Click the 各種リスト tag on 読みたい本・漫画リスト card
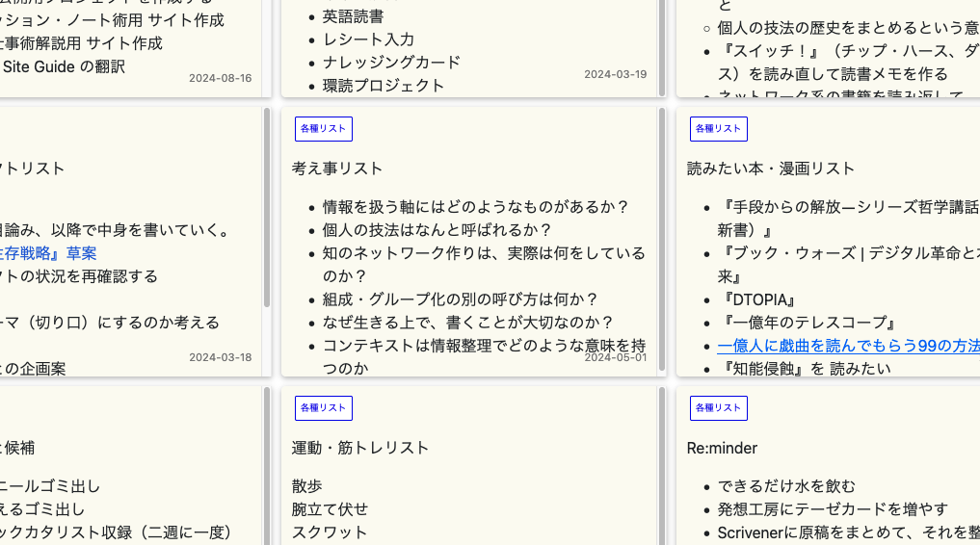This screenshot has height=545, width=980. (x=718, y=129)
